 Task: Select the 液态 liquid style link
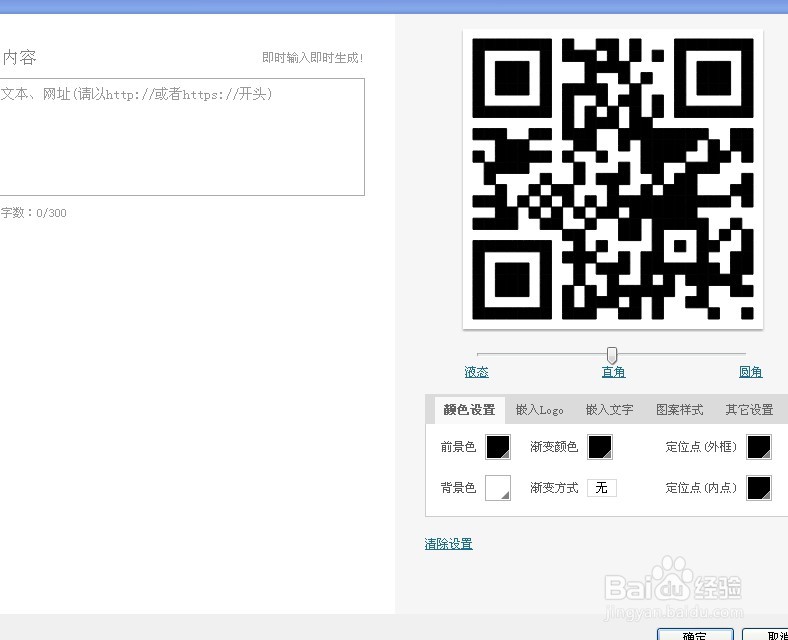point(476,372)
